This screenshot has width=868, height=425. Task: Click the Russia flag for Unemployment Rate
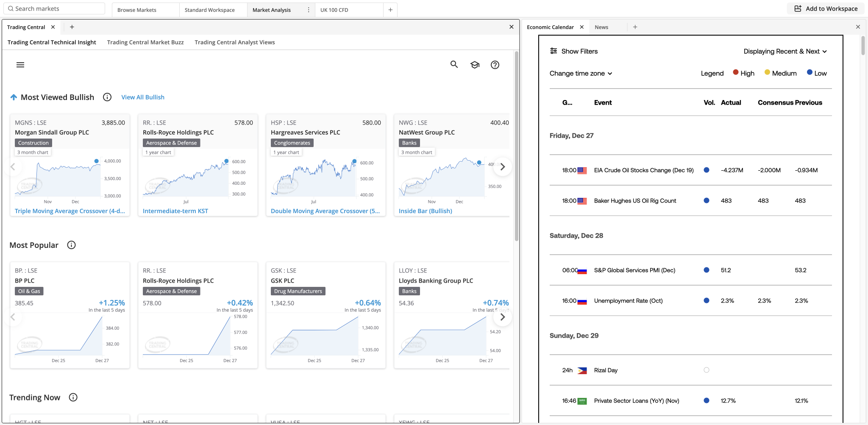tap(582, 301)
